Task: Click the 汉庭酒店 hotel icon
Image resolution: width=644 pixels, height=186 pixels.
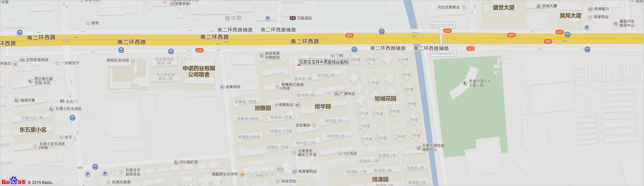Action: tap(292, 18)
